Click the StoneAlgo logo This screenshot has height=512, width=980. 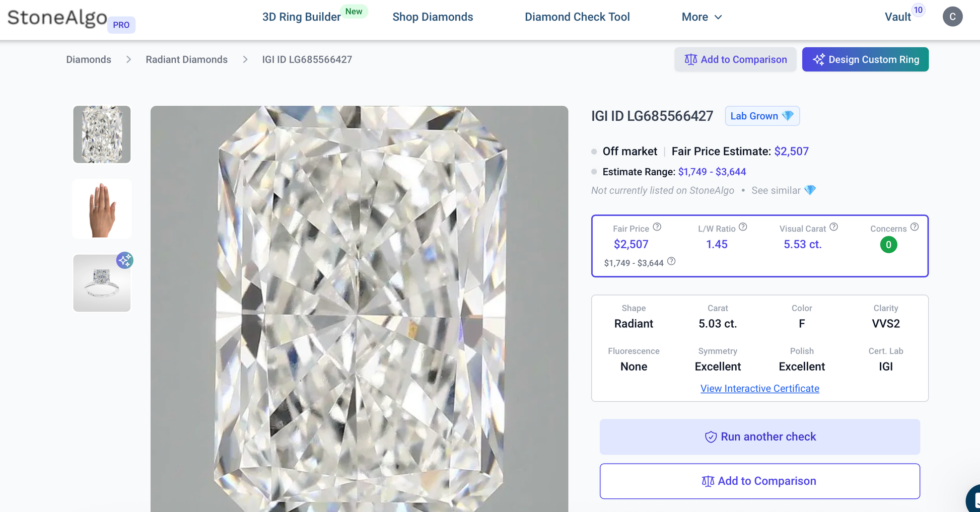tap(57, 18)
